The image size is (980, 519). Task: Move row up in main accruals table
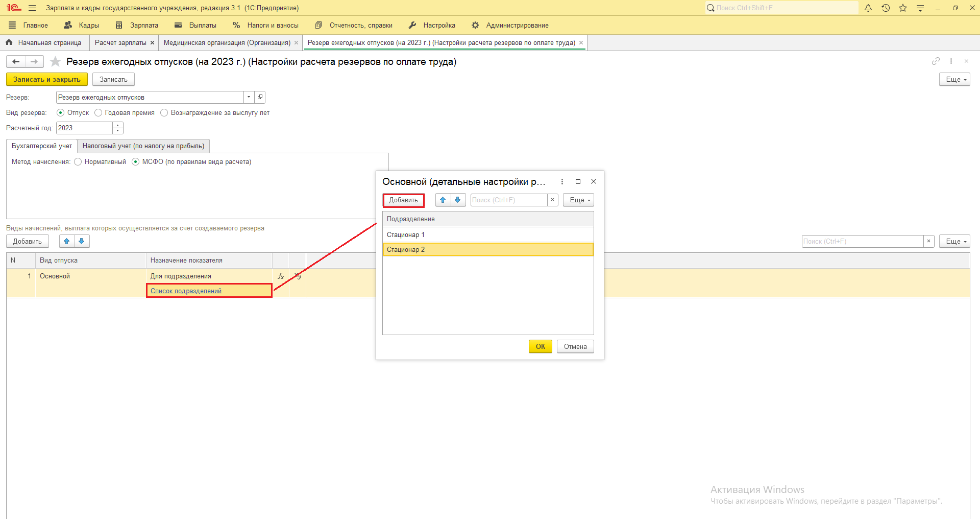(67, 242)
